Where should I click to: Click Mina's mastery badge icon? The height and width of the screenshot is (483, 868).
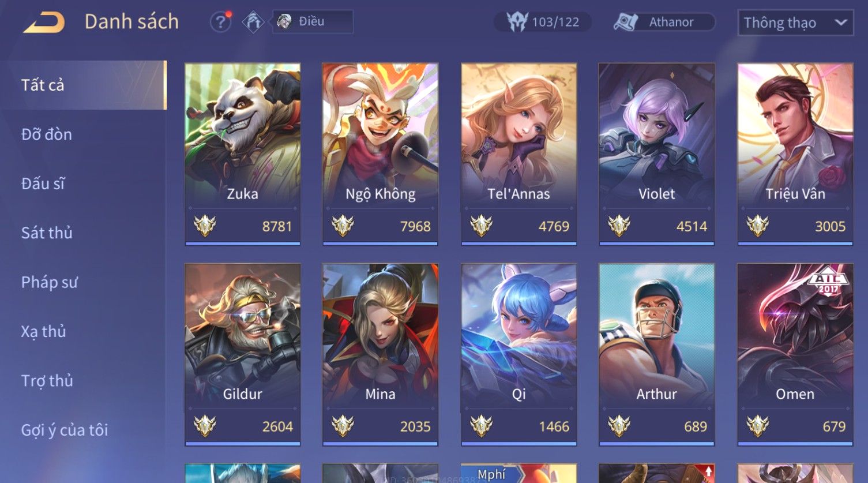pos(343,426)
